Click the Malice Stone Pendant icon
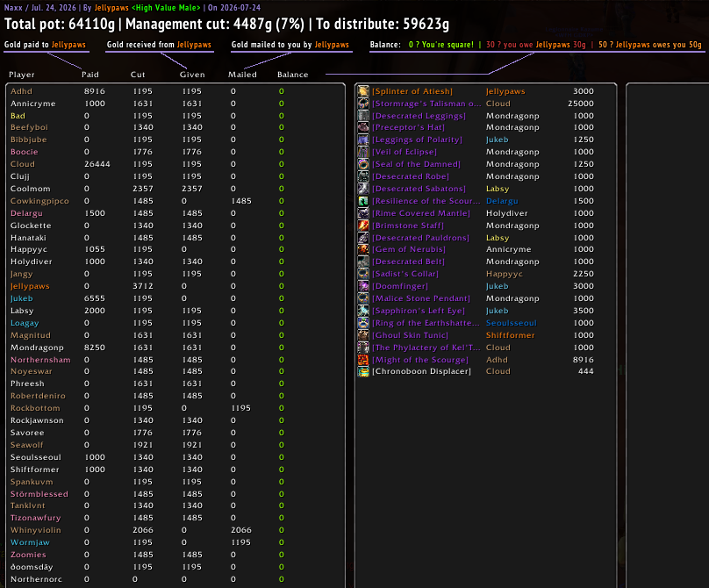 click(x=363, y=298)
